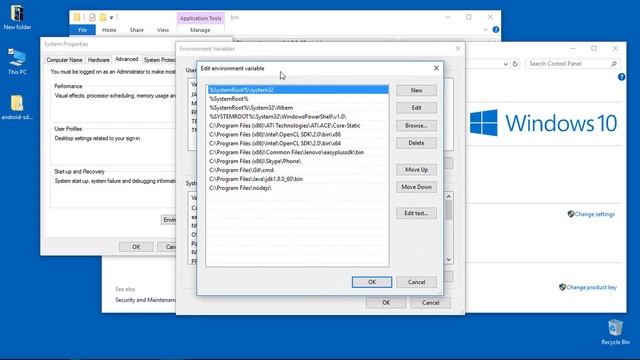Click the folder icon in Explorer title bar
This screenshot has width=640, height=360.
[x=77, y=17]
